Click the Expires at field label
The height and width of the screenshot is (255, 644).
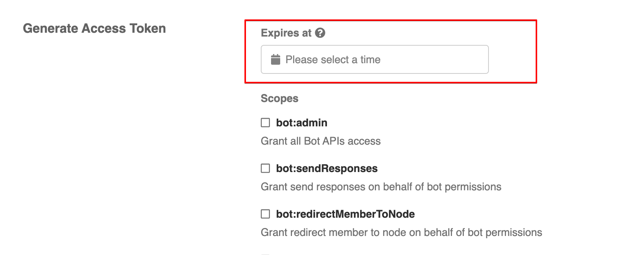click(287, 33)
